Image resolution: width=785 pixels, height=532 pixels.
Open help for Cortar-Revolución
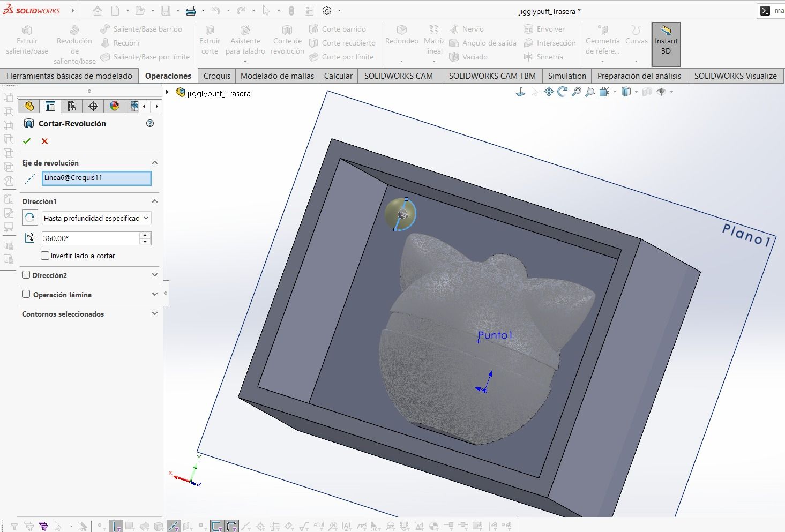point(150,123)
